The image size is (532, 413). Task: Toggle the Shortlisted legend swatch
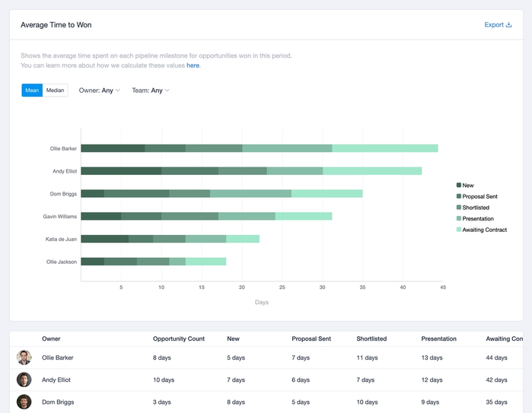[x=459, y=207]
